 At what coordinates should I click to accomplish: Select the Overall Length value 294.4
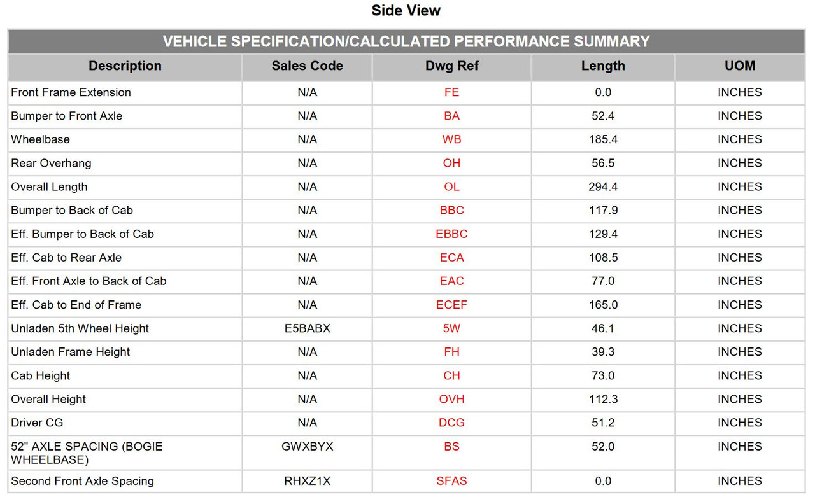pyautogui.click(x=603, y=187)
